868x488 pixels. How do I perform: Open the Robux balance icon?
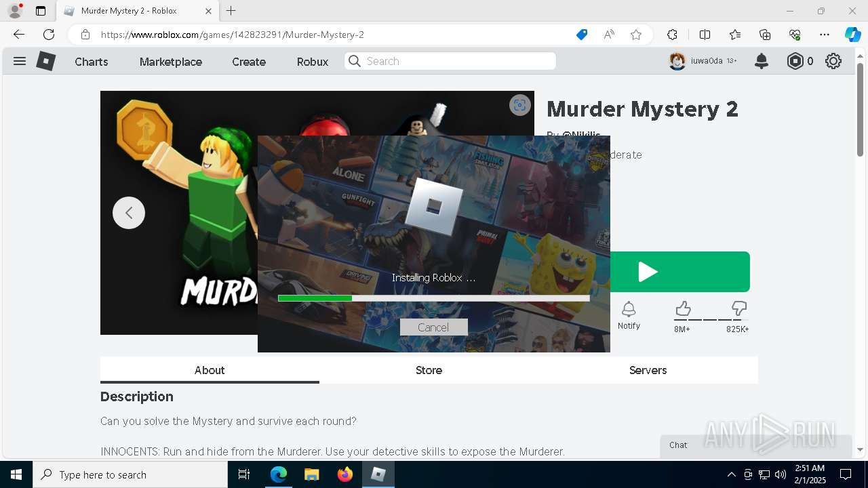(x=795, y=61)
